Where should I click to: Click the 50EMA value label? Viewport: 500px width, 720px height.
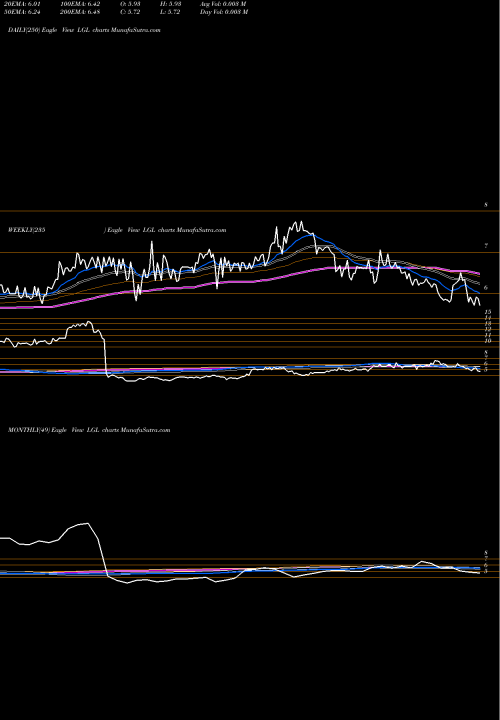(x=21, y=12)
